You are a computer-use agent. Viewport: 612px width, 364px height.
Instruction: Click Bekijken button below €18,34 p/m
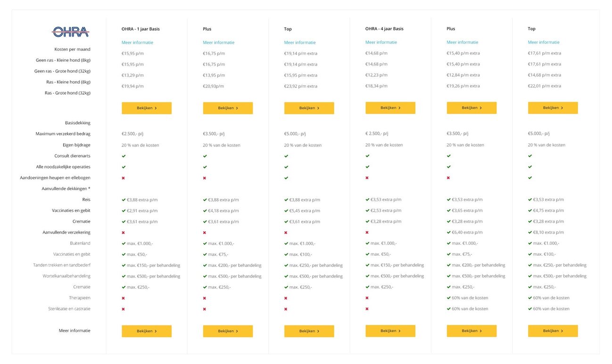pyautogui.click(x=390, y=108)
